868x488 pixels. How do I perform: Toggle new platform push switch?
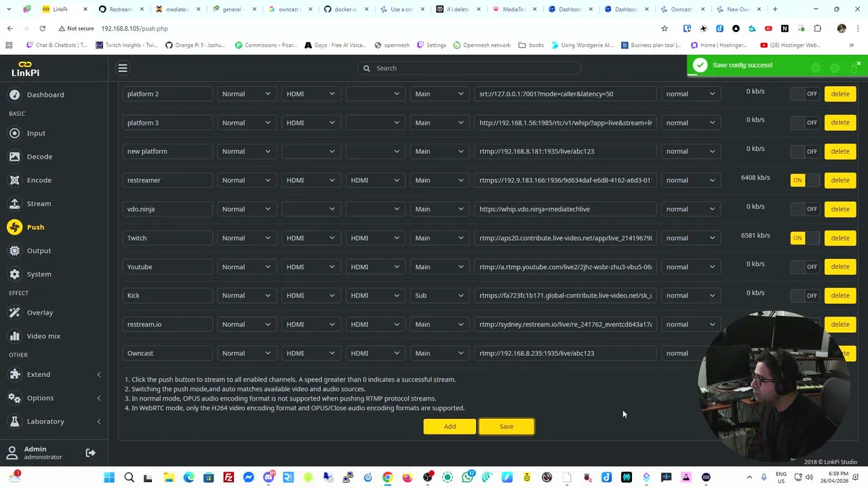click(805, 151)
